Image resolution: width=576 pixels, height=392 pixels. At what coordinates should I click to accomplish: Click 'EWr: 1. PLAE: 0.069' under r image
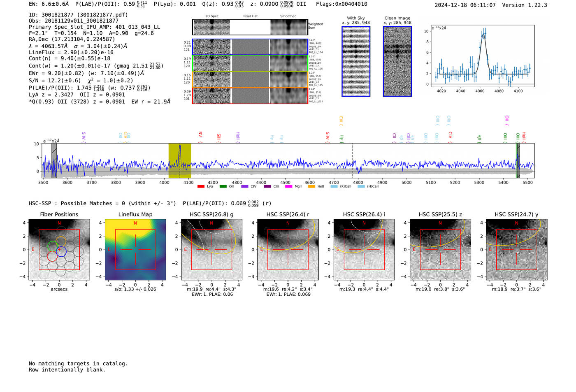[x=288, y=295]
